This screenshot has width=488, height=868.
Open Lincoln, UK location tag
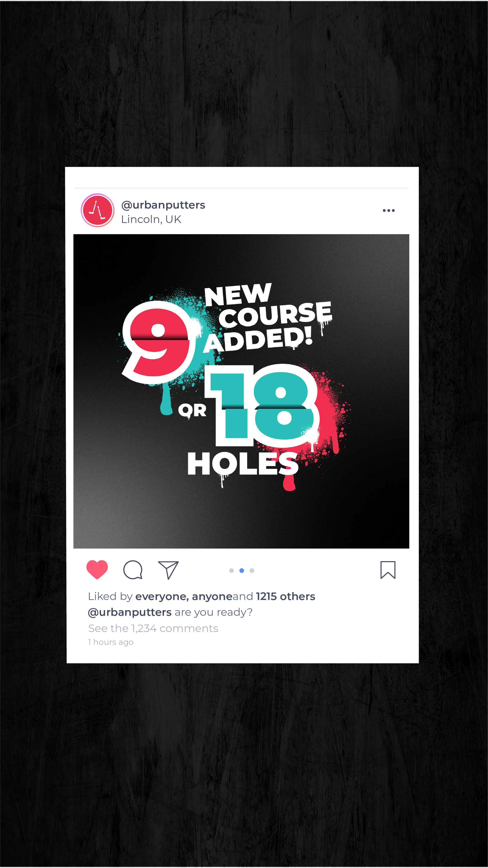(x=151, y=219)
